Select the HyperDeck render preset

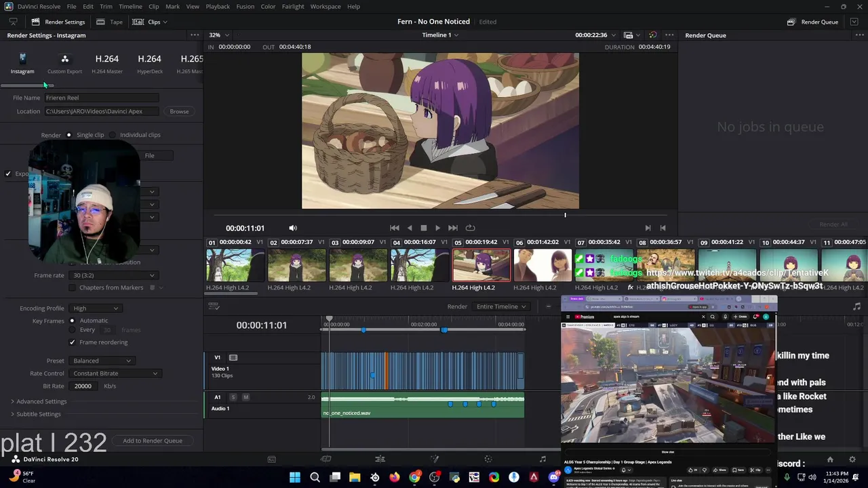coord(149,64)
